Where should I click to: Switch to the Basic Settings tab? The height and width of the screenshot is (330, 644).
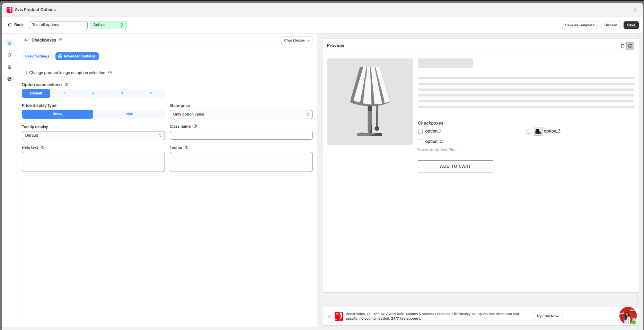(37, 56)
